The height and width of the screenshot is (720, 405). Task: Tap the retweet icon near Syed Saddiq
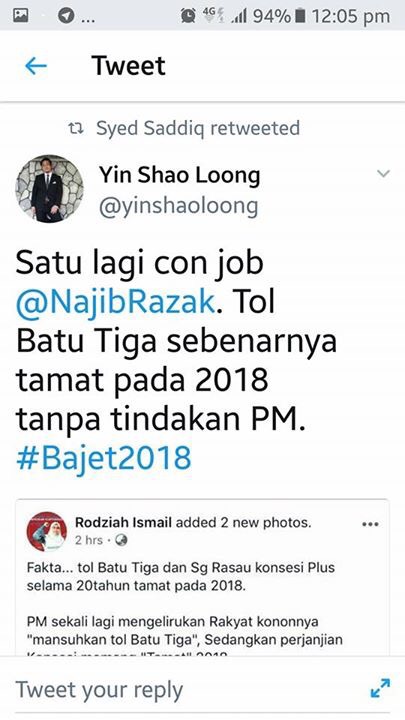click(76, 129)
